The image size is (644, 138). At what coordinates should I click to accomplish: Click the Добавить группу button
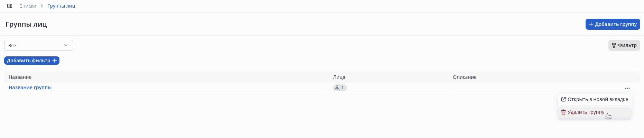pos(613,24)
